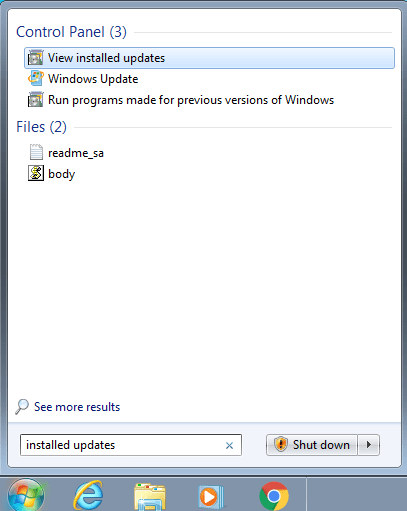Open Google Chrome from the taskbar
Viewport: 407px width, 511px height.
point(274,496)
